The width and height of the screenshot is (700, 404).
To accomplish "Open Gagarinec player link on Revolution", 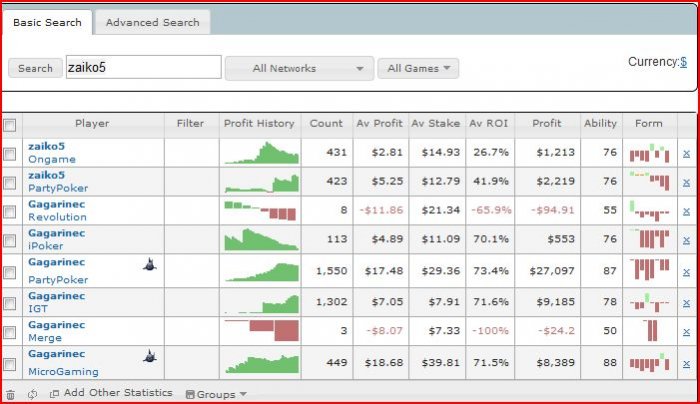I will tap(57, 204).
